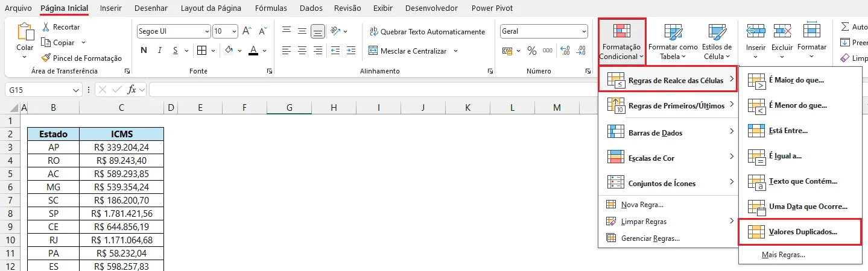Decrease indent
The image size is (868, 271).
click(x=335, y=51)
